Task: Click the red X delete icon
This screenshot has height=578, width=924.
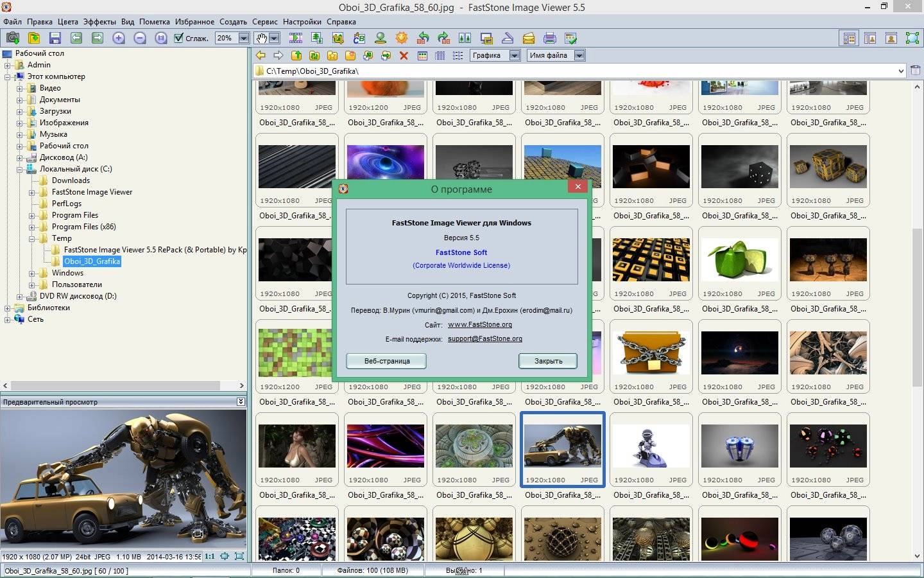Action: (404, 55)
